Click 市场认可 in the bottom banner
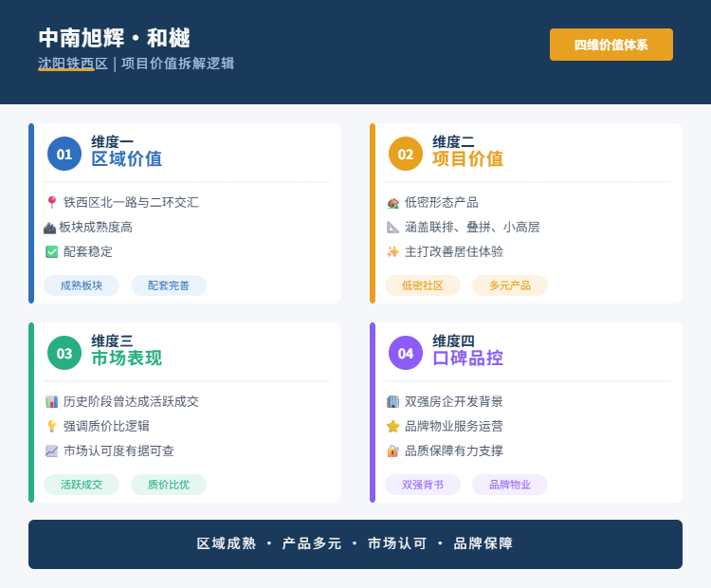The image size is (711, 588). (x=397, y=543)
